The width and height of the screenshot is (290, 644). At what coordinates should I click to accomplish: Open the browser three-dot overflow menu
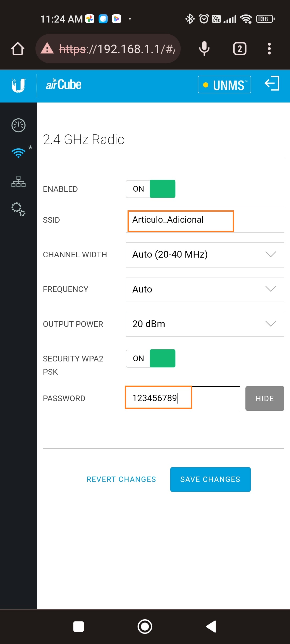coord(269,49)
